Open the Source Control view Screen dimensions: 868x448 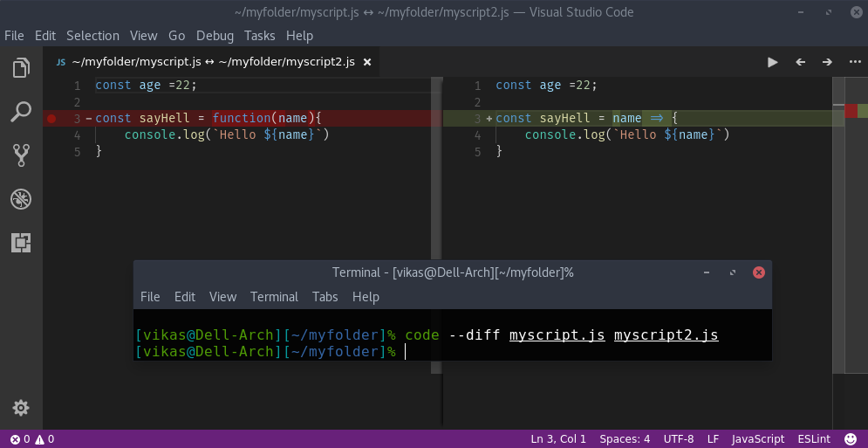[x=21, y=155]
